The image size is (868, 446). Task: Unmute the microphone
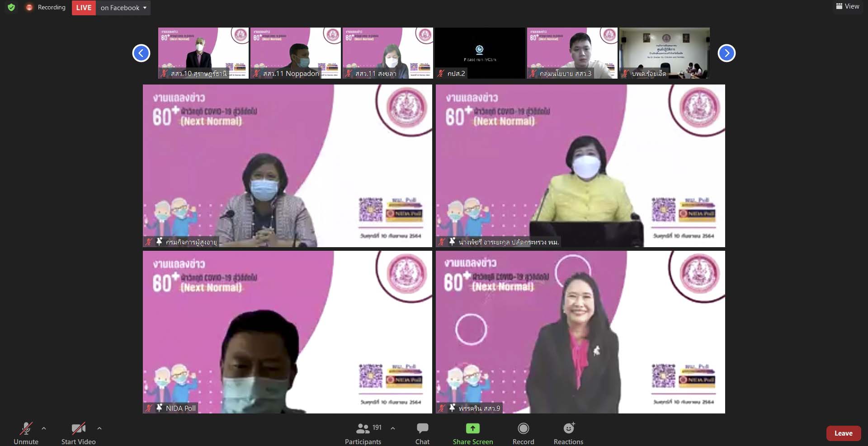click(x=26, y=433)
